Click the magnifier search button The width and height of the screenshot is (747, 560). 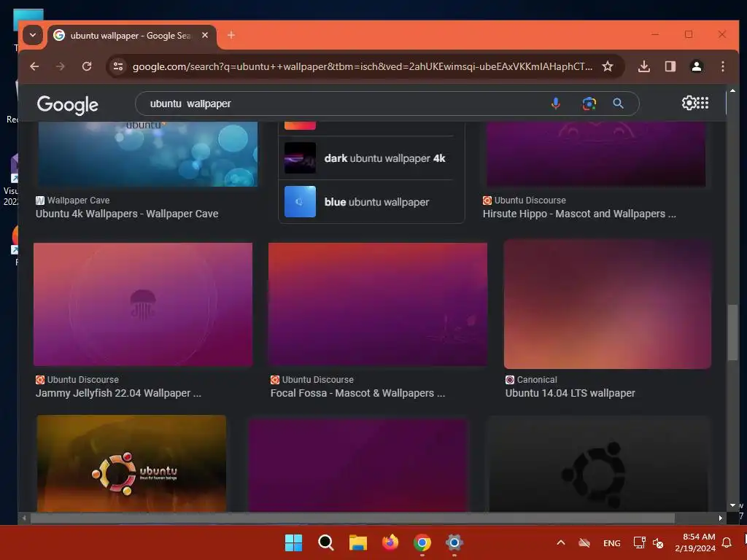(x=618, y=104)
